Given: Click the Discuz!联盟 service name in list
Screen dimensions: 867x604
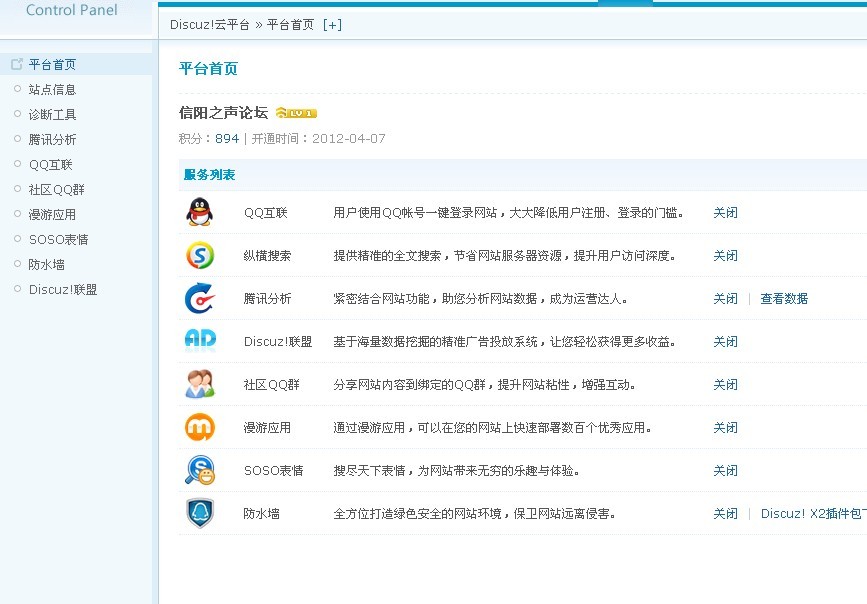Looking at the screenshot, I should 278,341.
